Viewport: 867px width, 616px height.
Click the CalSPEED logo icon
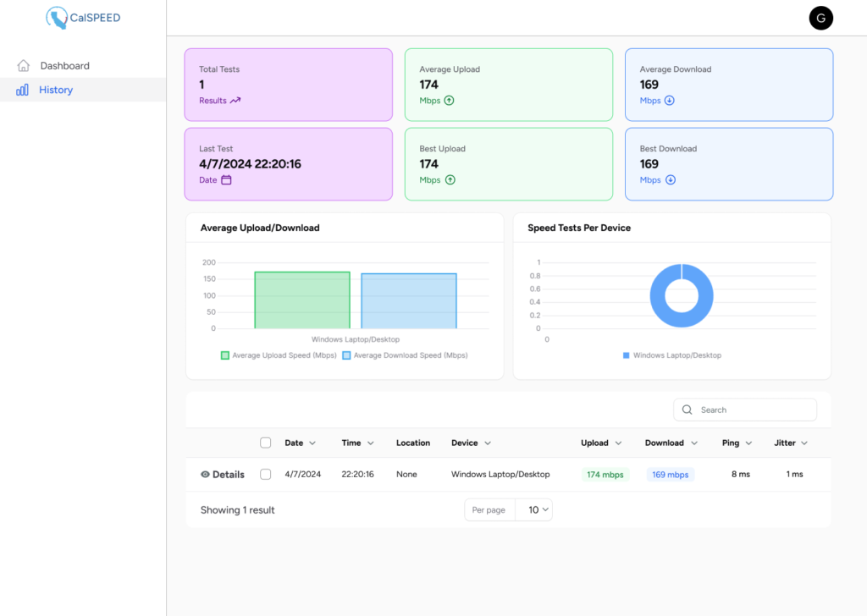[58, 18]
